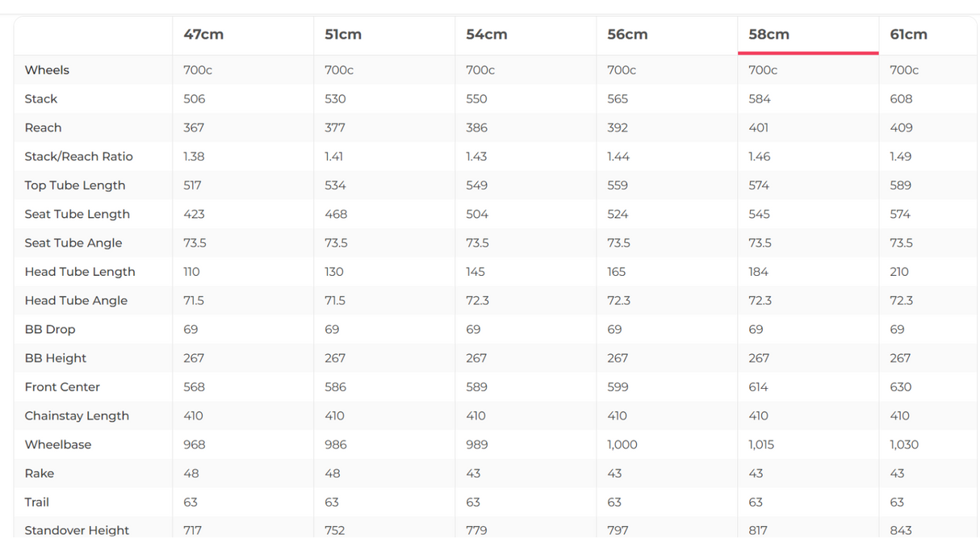Click the Seat Tube Angle row label
The image size is (980, 551).
click(73, 243)
